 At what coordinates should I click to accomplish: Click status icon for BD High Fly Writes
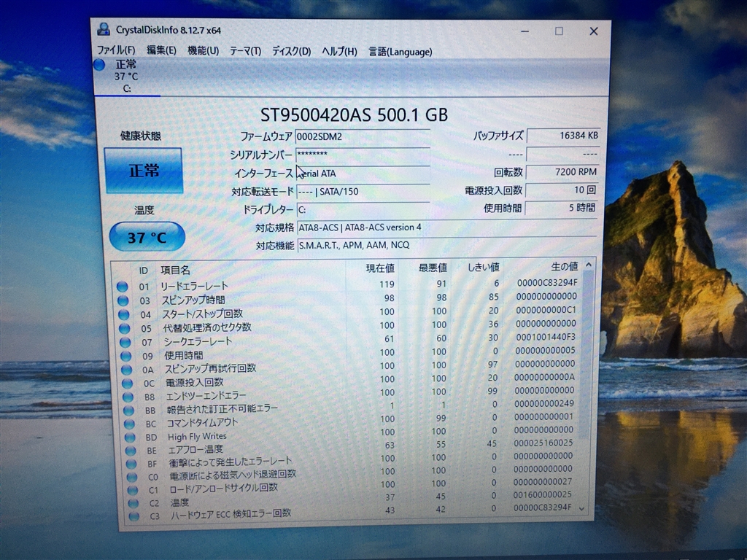tap(131, 437)
